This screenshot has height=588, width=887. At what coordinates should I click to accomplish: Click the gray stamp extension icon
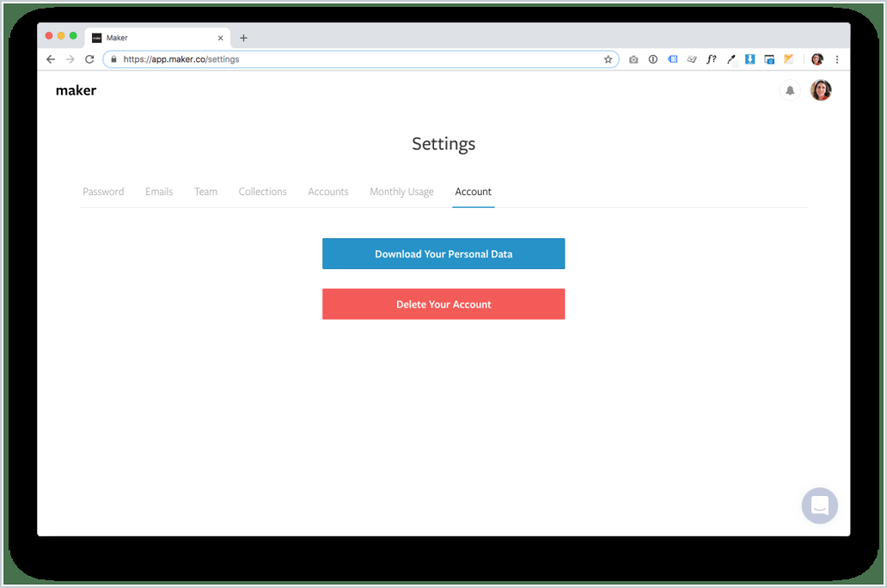[692, 59]
